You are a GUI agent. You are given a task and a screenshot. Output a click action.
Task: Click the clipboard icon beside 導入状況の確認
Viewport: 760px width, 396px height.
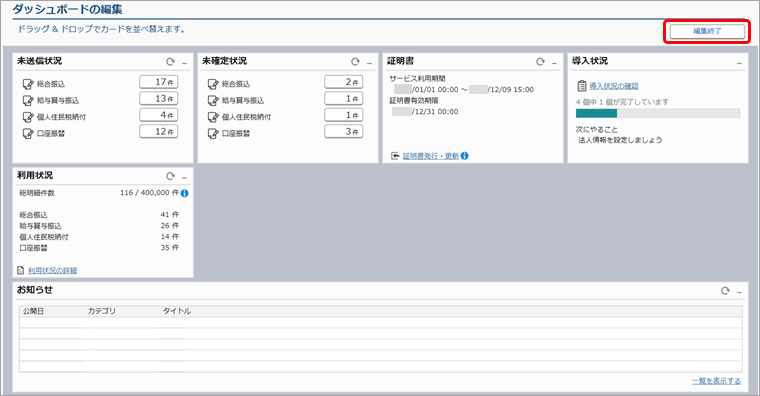582,86
